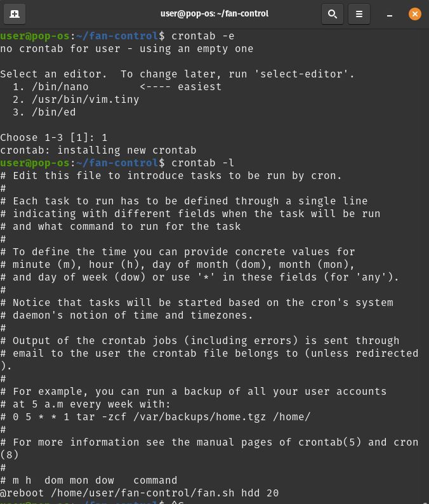Click the @reboot fan.sh hdd 20 entry
Screen dimensions: 429x504
[x=140, y=493]
